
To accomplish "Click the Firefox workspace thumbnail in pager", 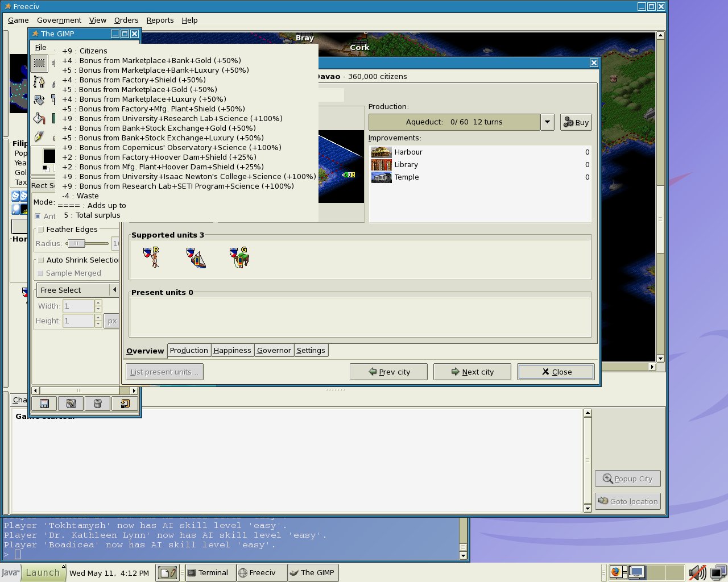I will point(618,572).
